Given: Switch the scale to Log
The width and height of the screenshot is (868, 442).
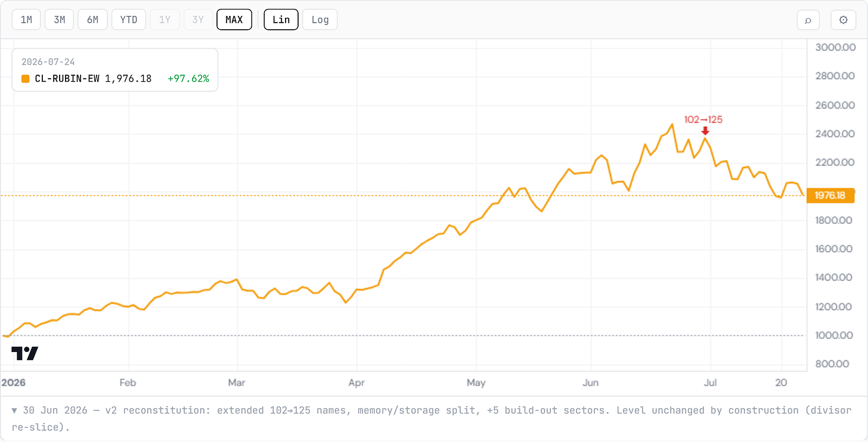Looking at the screenshot, I should click(320, 20).
